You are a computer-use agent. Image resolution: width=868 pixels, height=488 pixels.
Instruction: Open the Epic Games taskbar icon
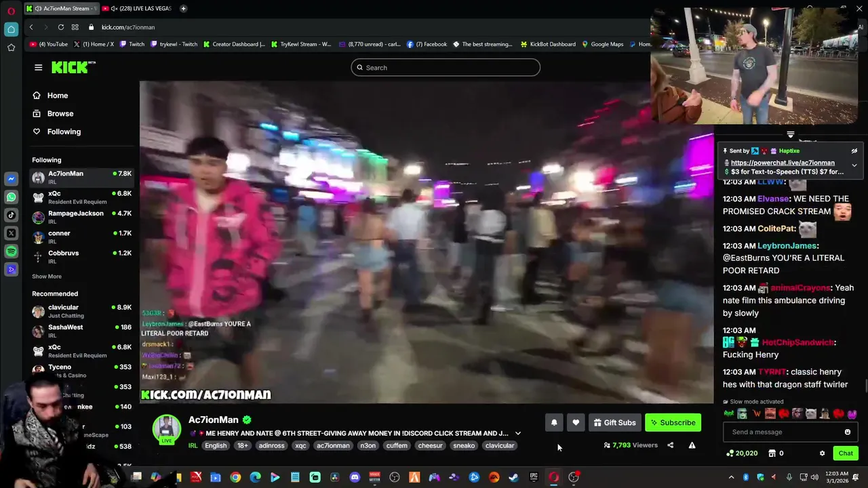(534, 477)
